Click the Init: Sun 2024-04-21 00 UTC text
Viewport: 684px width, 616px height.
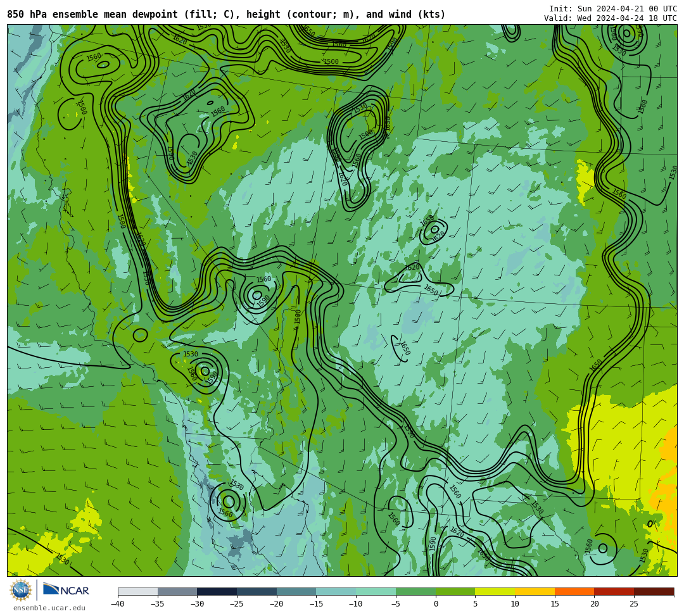613,9
